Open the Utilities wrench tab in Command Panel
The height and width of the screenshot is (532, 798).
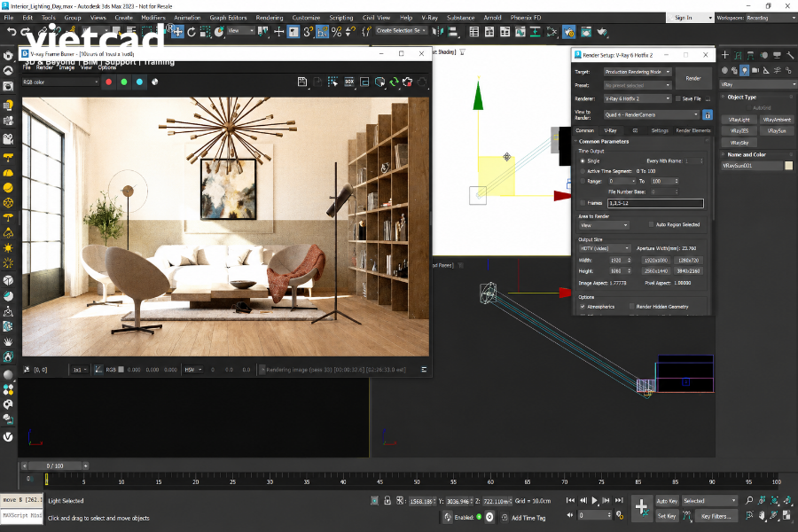click(790, 55)
